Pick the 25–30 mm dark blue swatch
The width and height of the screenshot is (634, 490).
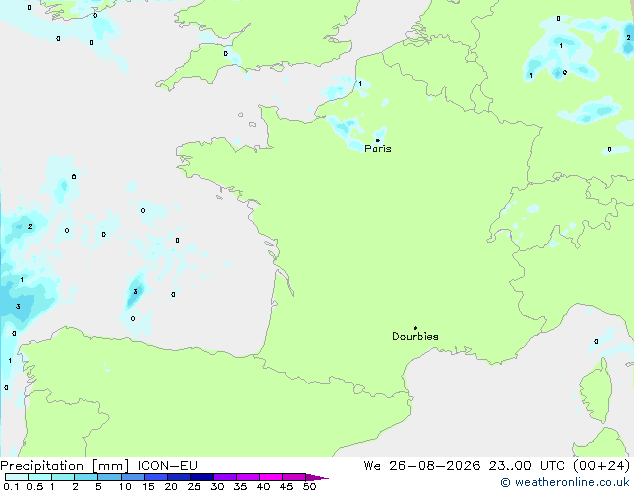[202, 477]
